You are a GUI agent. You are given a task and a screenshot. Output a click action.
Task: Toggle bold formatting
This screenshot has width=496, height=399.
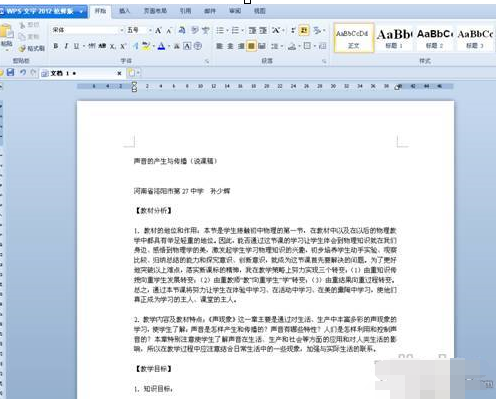click(x=56, y=46)
